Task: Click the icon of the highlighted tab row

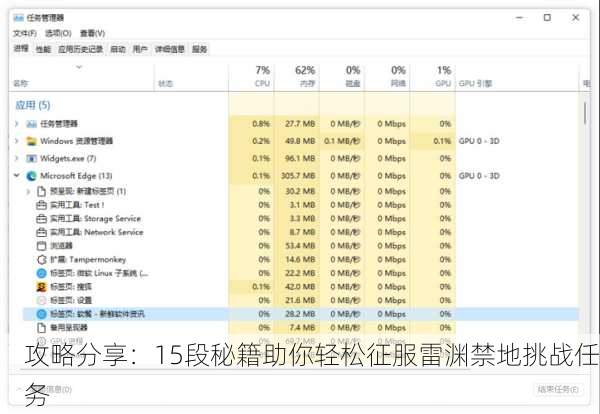Action: pyautogui.click(x=41, y=314)
